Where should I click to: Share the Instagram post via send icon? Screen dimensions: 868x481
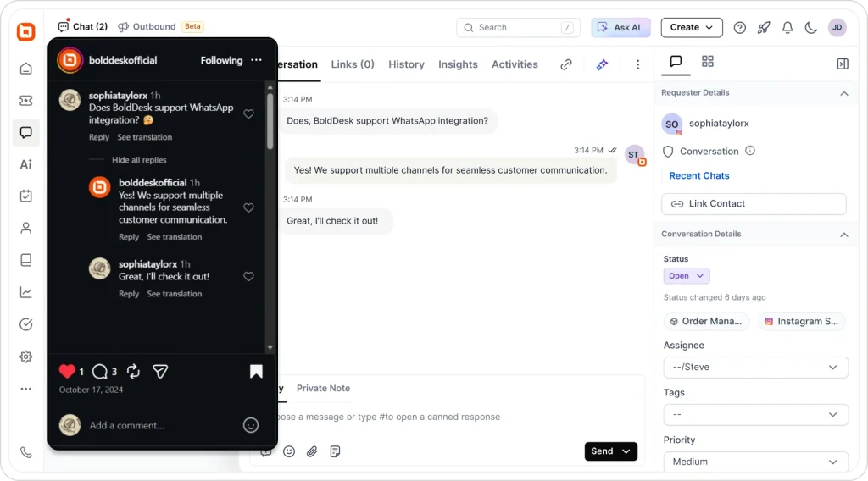coord(160,372)
